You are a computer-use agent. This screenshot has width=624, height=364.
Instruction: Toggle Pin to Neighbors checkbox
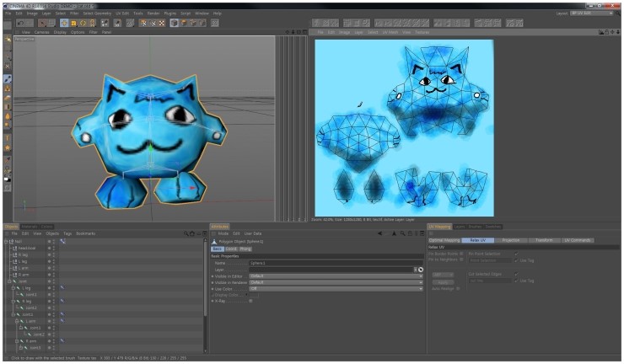[x=461, y=260]
